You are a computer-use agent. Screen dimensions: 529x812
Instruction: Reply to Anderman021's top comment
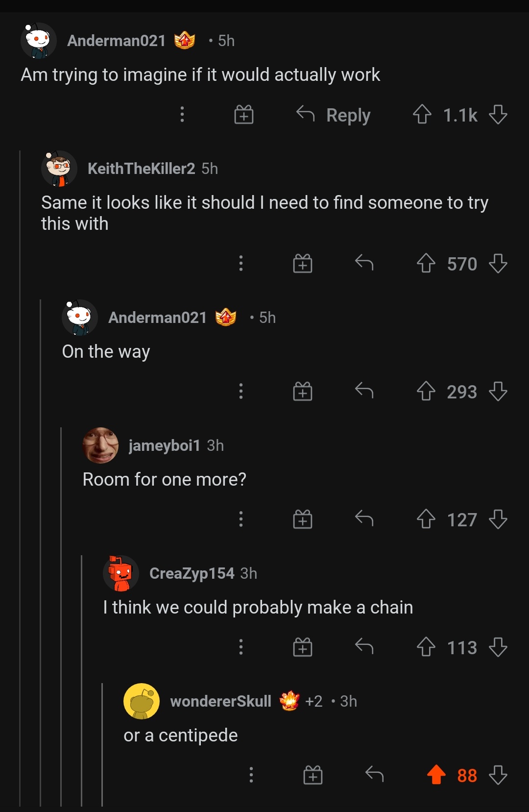point(334,115)
